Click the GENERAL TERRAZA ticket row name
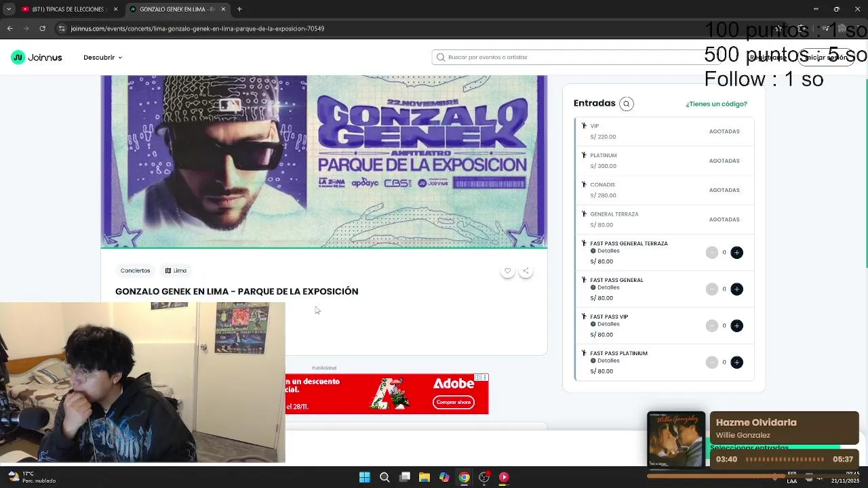The height and width of the screenshot is (488, 868). 614,214
